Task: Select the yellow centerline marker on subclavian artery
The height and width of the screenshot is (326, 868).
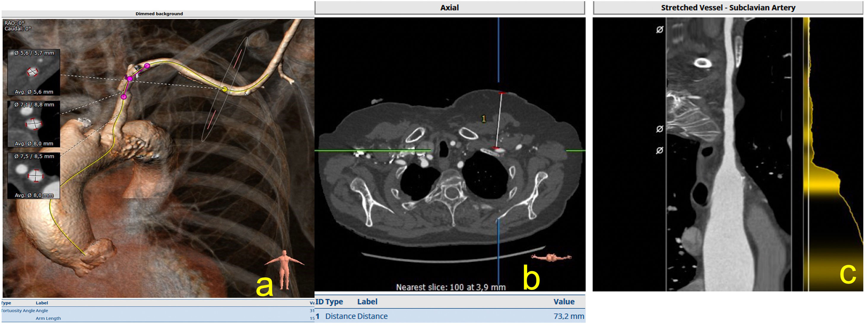Action: [x=225, y=89]
